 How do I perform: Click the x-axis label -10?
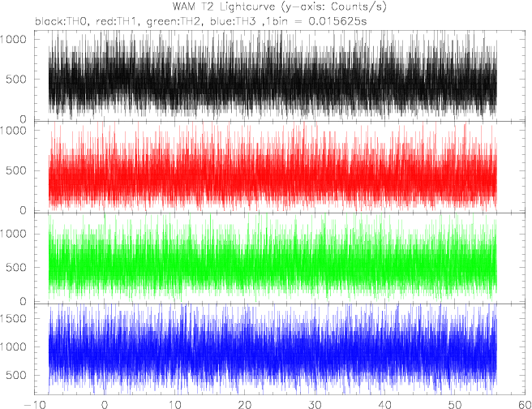(x=34, y=404)
